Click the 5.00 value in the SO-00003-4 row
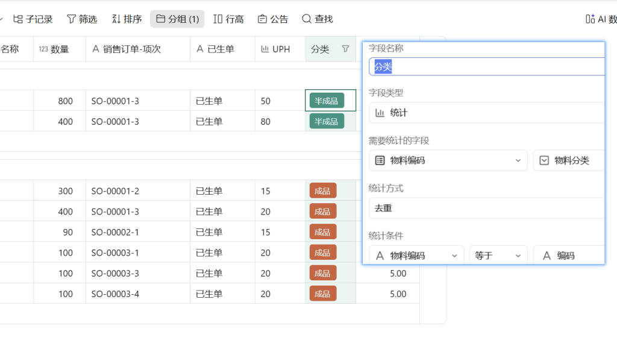Viewport: 617px width, 364px height. 398,293
